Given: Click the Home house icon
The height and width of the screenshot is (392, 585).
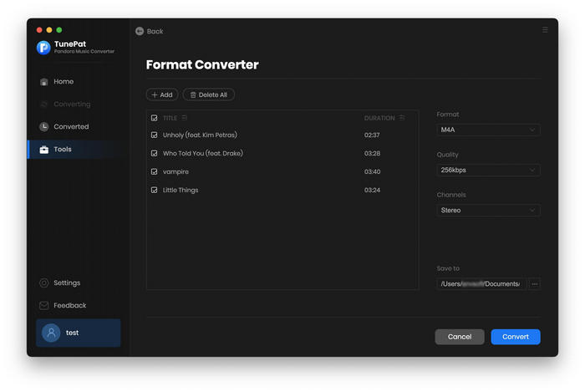Looking at the screenshot, I should point(44,82).
